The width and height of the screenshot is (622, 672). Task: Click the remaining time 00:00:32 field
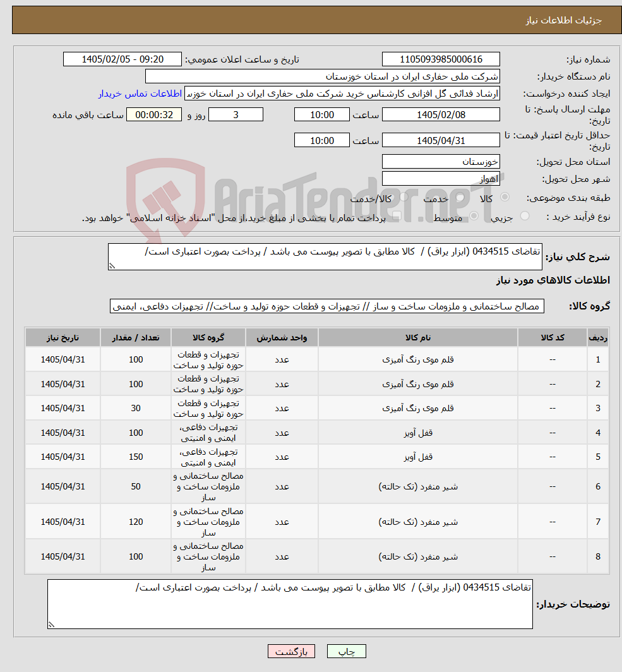[x=154, y=114]
